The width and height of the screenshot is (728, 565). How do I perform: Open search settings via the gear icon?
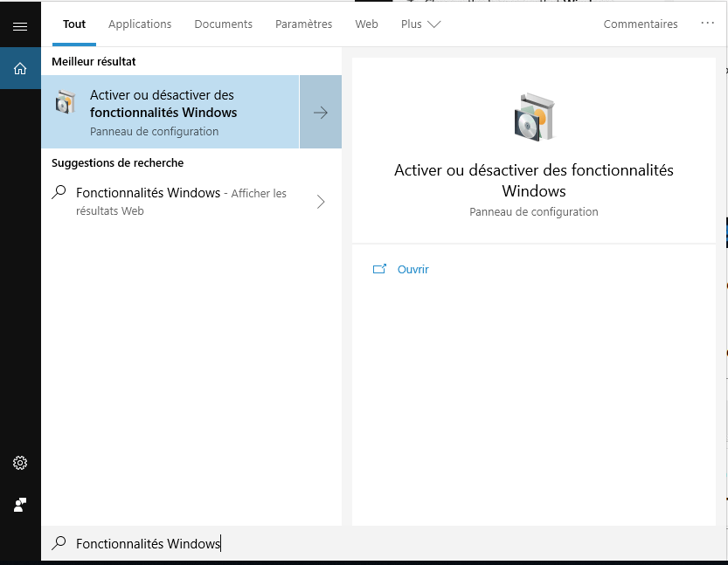(20, 463)
